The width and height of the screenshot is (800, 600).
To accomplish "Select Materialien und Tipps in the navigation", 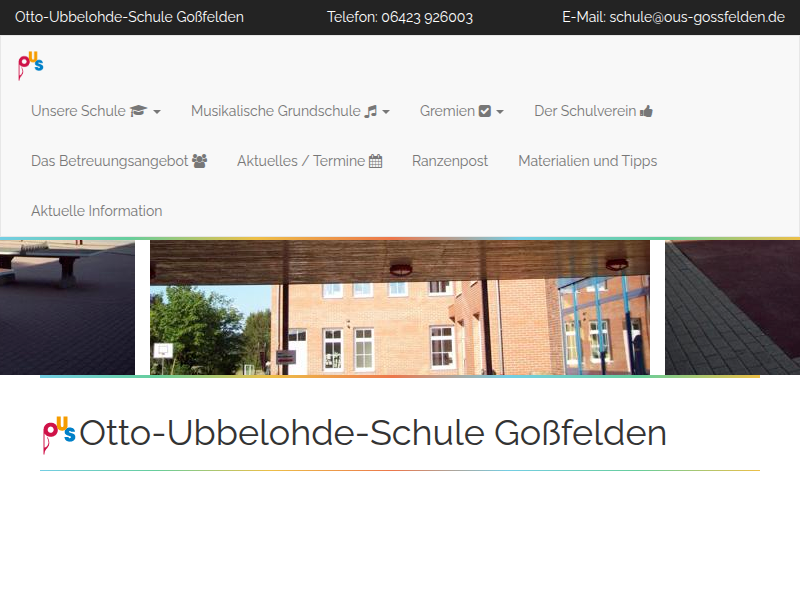I will (587, 160).
